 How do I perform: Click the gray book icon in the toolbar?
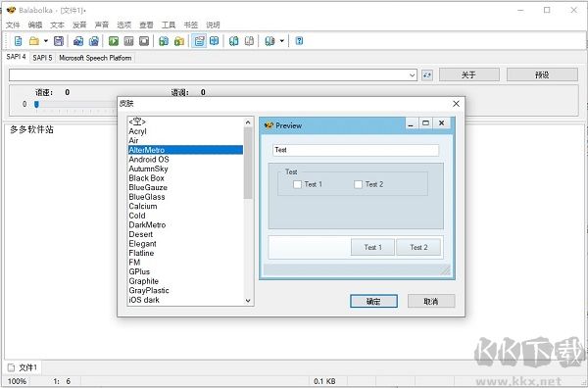249,41
